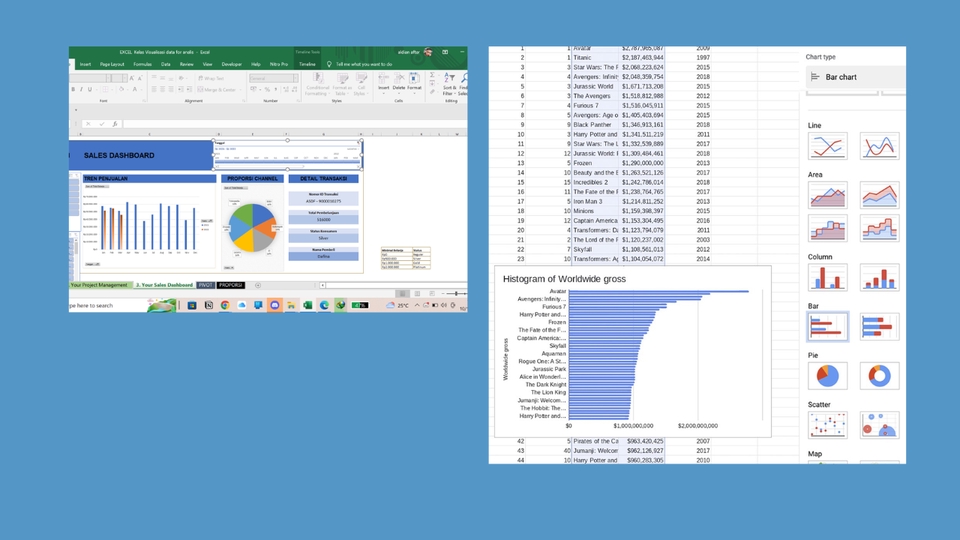The width and height of the screenshot is (960, 540).
Task: Click the Black Panther cell in table
Action: [x=594, y=124]
